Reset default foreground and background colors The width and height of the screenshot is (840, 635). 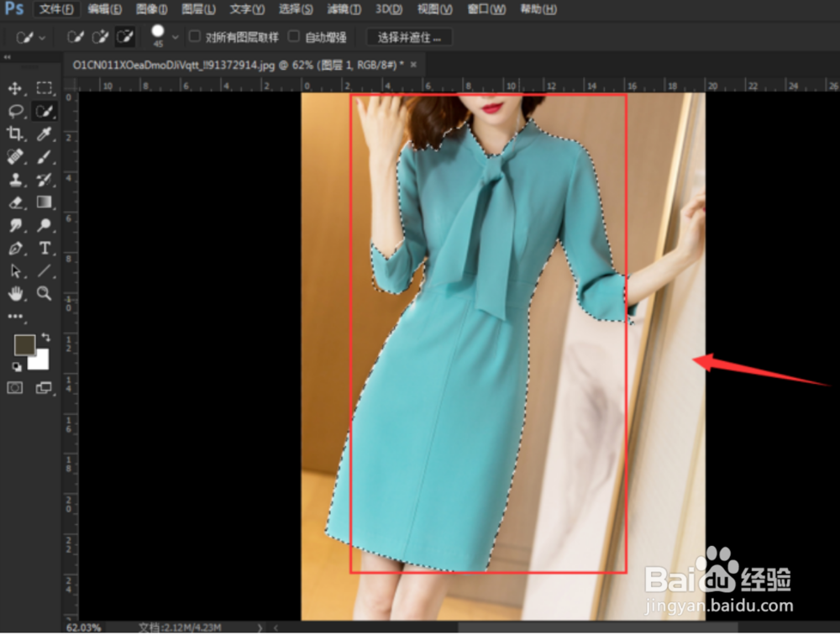[x=17, y=366]
